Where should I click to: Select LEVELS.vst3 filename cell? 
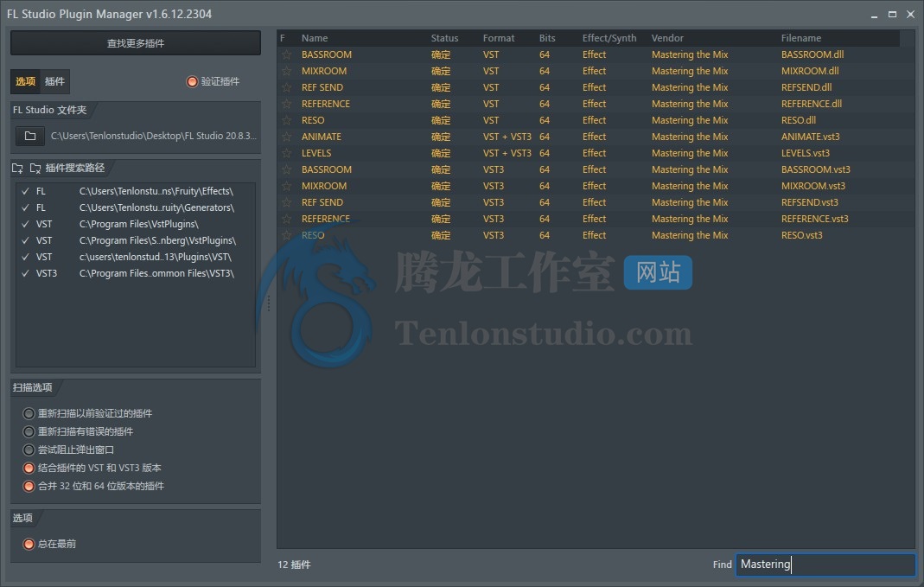tap(805, 154)
